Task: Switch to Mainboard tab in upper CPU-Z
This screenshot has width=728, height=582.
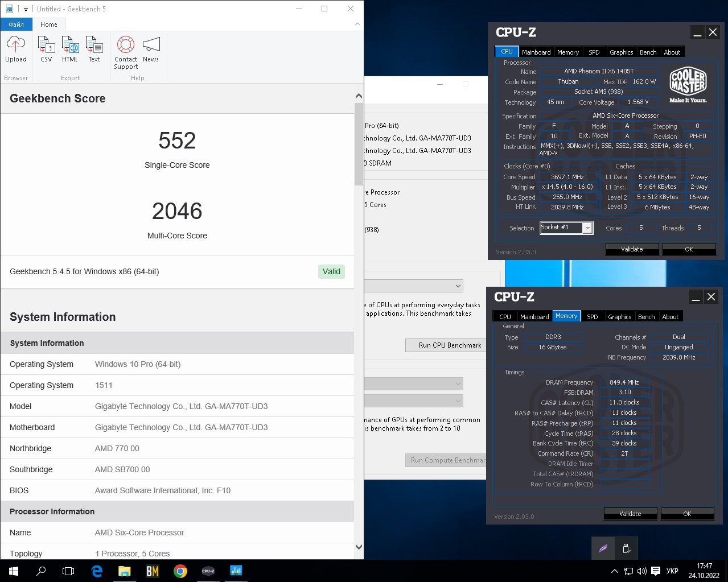Action: [536, 52]
